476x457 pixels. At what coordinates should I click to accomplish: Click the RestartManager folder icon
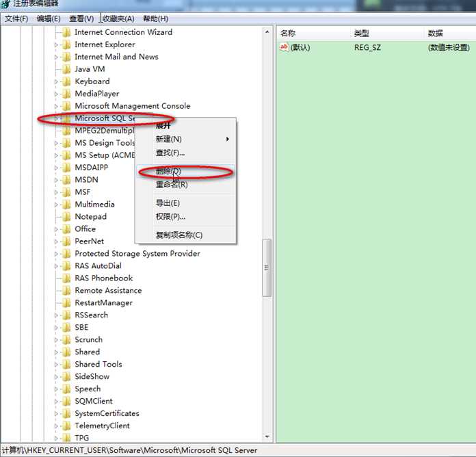(66, 303)
